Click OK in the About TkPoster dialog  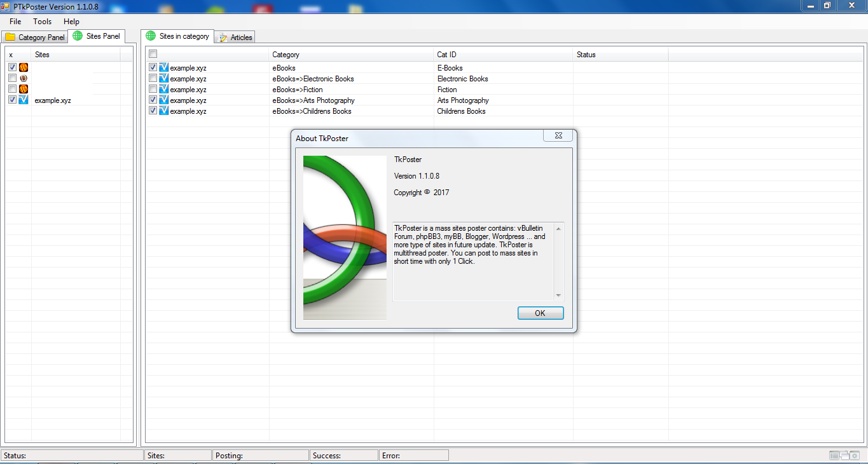541,313
